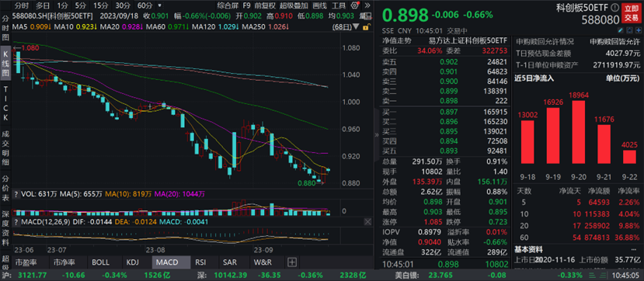Image resolution: width=644 pixels, height=281 pixels.
Task: Collapse right panel using middle divider arrow
Action: coord(377,134)
